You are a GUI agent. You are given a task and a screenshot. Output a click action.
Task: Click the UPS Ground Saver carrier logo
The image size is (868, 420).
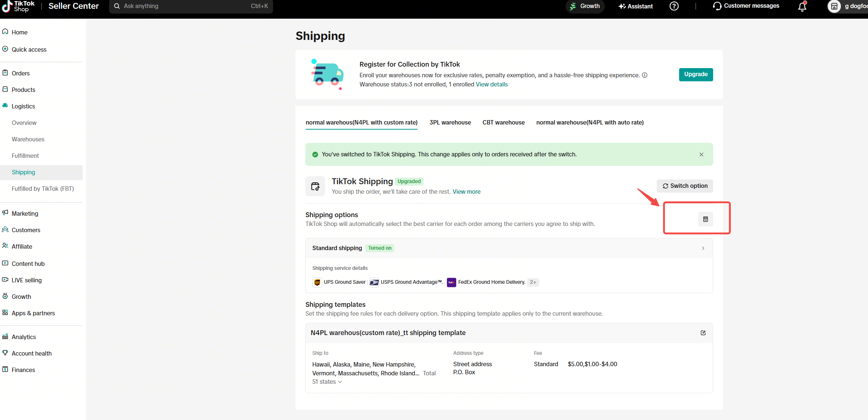tap(317, 282)
